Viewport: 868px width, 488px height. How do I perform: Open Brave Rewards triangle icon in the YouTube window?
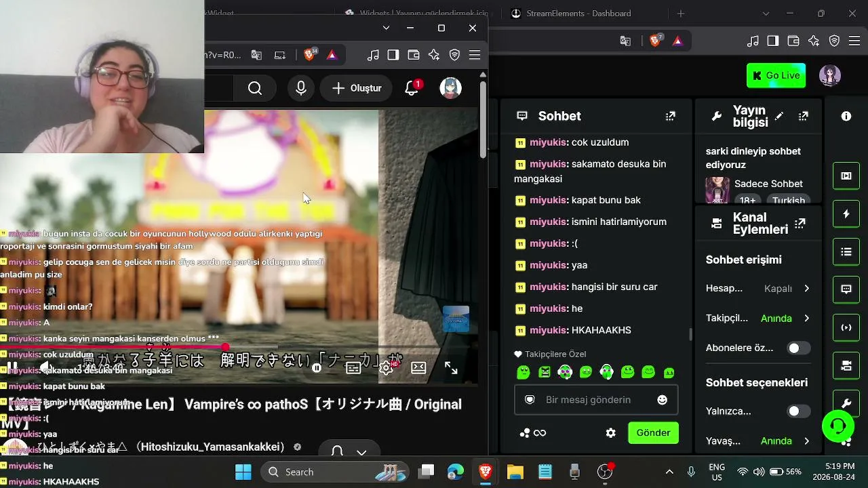coord(332,55)
